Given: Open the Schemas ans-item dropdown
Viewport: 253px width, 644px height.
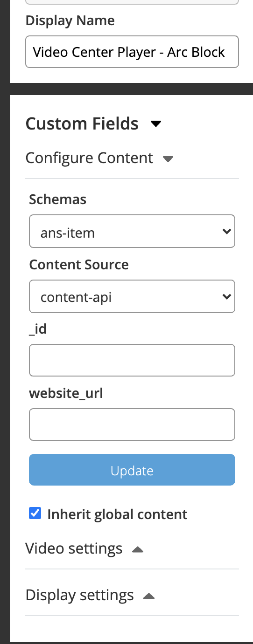Looking at the screenshot, I should pos(132,231).
